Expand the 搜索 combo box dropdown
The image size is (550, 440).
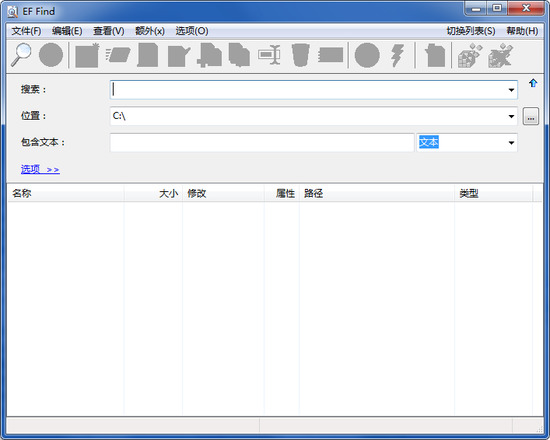click(x=511, y=90)
